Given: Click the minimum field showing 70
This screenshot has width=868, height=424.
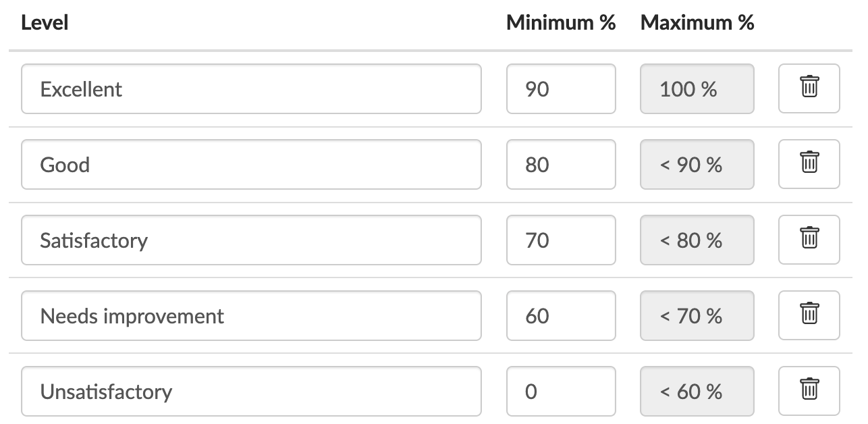Looking at the screenshot, I should (560, 240).
